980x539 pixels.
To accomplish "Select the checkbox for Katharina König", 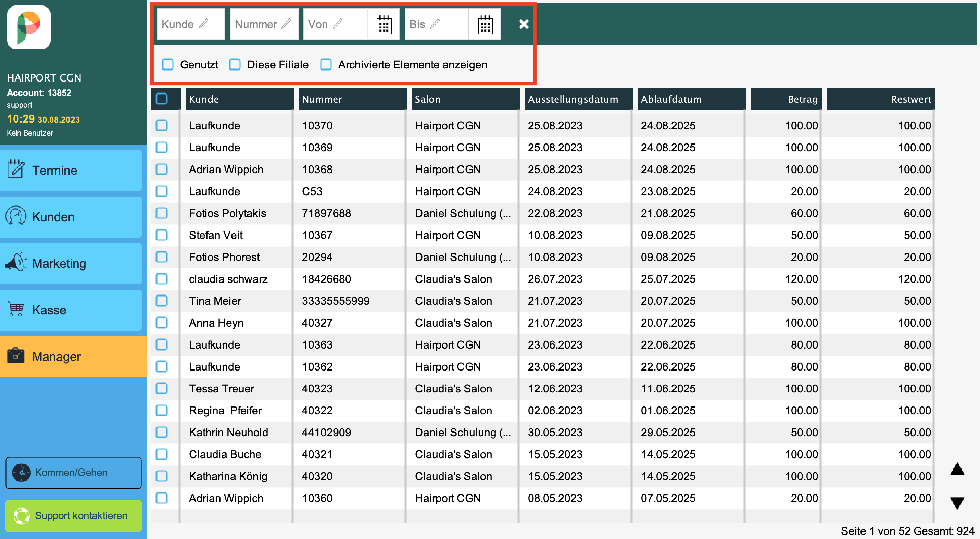I will click(162, 476).
